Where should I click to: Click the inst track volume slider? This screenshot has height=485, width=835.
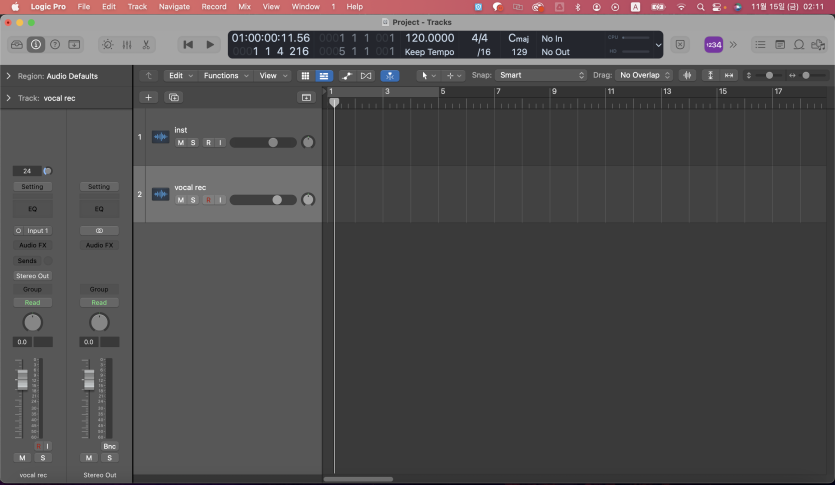point(263,143)
